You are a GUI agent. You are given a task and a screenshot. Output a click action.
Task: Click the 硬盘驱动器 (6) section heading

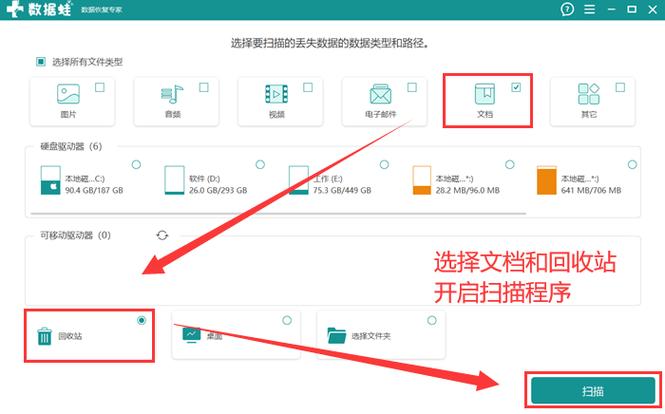71,146
